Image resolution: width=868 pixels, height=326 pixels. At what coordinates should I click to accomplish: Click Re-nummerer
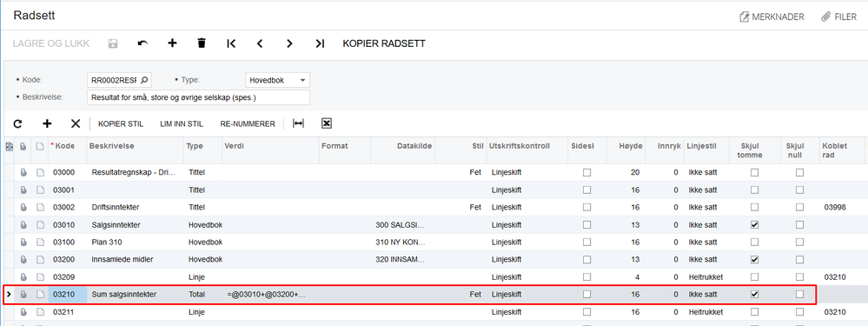point(248,124)
